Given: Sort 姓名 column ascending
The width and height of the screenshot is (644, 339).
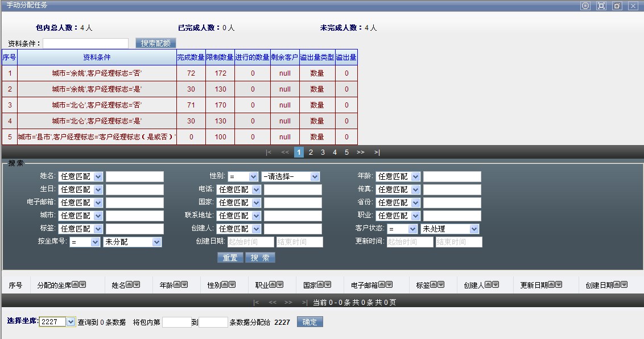Looking at the screenshot, I should 129,285.
